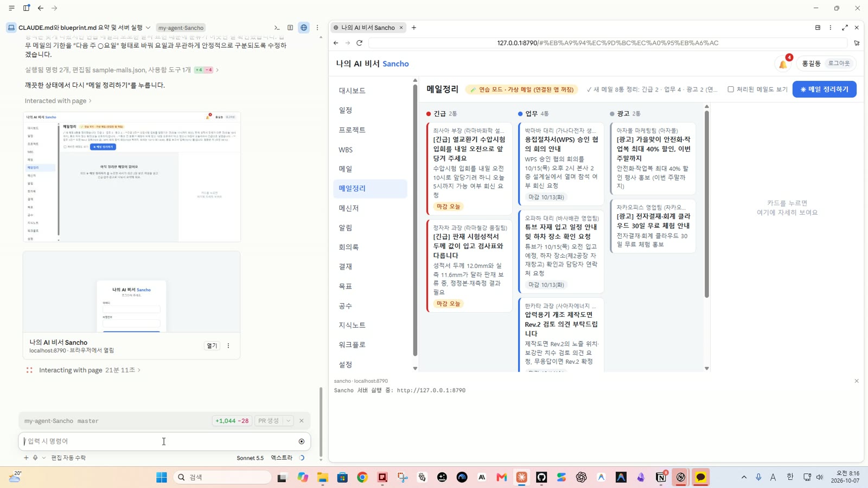Viewport: 868px width, 488px height.
Task: Open the hamburger menu icon at top-left
Action: 11,8
